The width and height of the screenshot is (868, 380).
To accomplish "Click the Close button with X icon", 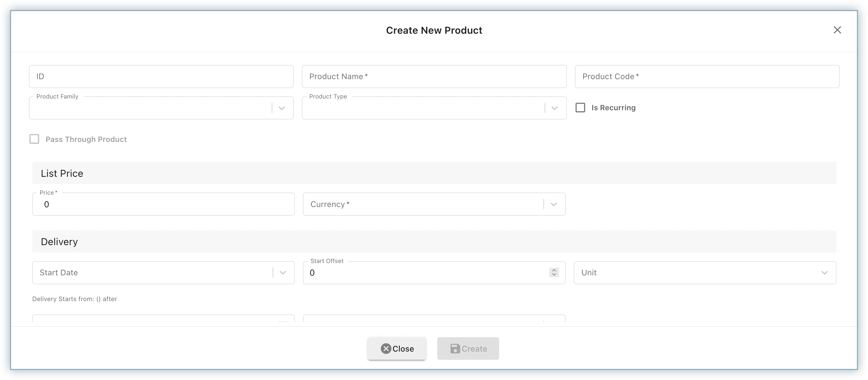I will pos(397,348).
